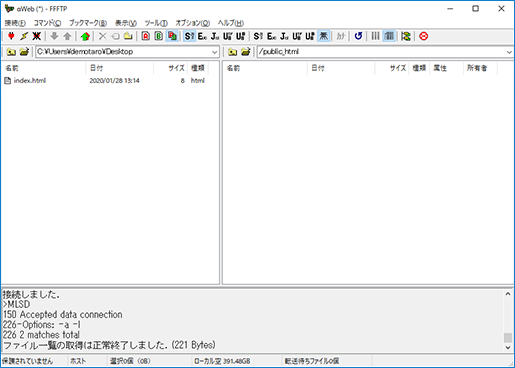Viewport: 515px width, 368px height.
Task: Open the remote change-folder dialog icon
Action: (246, 52)
